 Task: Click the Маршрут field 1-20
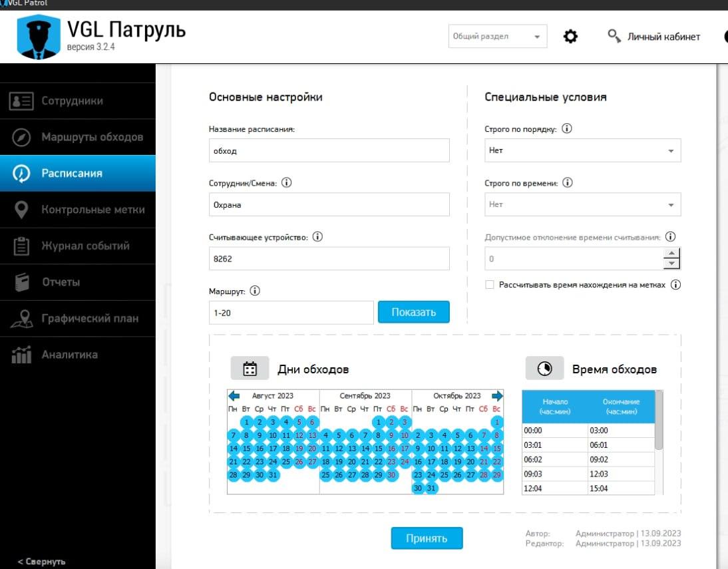(x=291, y=313)
